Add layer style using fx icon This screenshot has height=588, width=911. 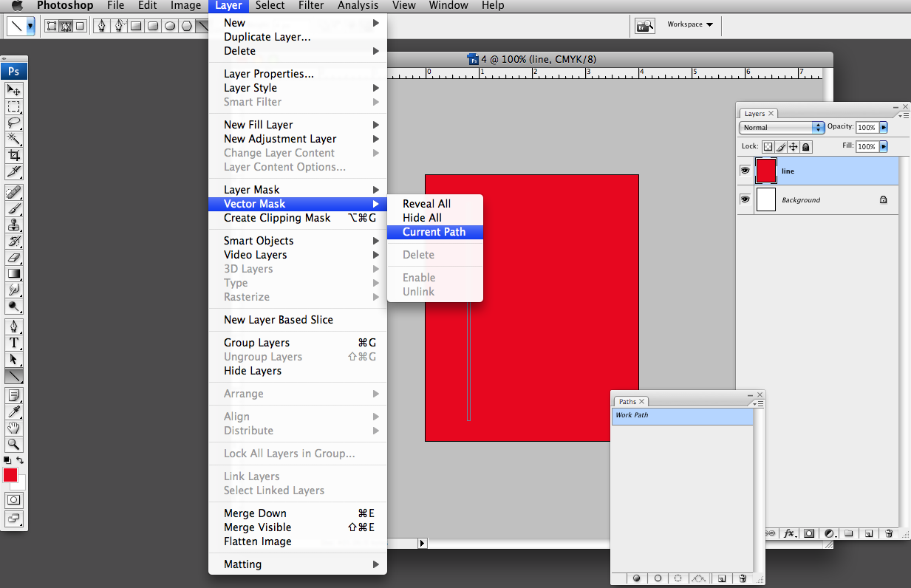pos(789,533)
